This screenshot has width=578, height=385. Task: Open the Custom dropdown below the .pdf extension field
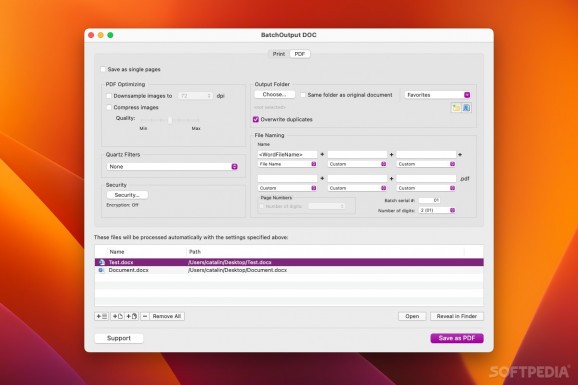click(x=426, y=188)
